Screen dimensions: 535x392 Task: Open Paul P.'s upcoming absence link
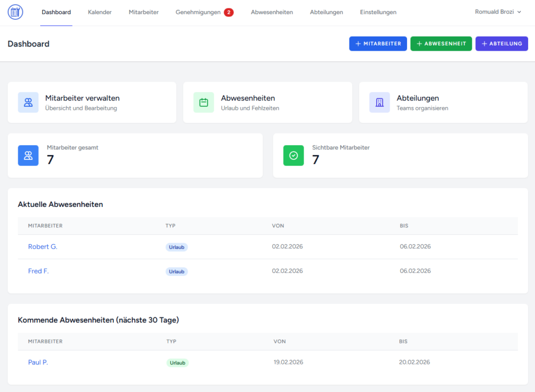[38, 362]
